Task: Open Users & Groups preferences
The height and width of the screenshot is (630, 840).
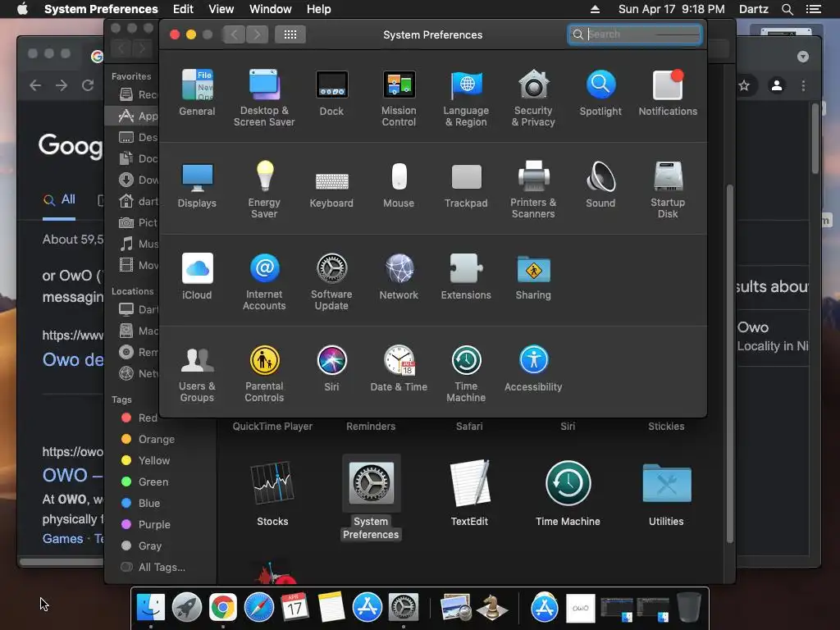Action: [x=197, y=374]
